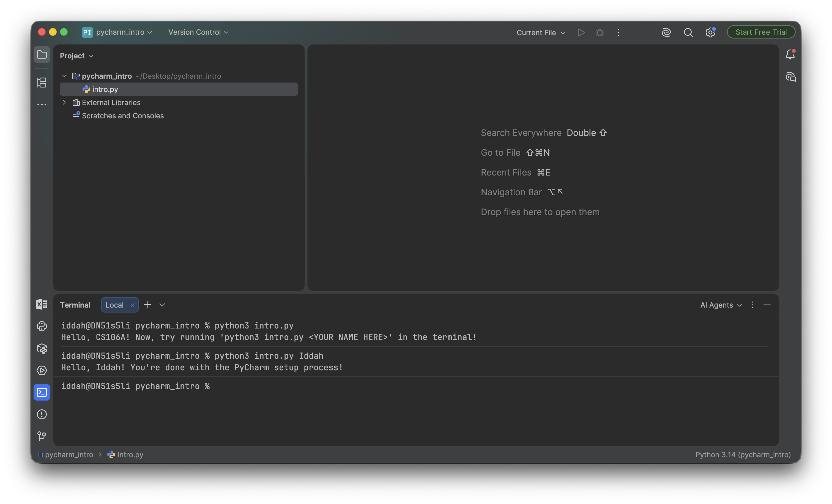The height and width of the screenshot is (504, 832).
Task: Hide the Terminal panel with minimize dash
Action: click(x=767, y=305)
